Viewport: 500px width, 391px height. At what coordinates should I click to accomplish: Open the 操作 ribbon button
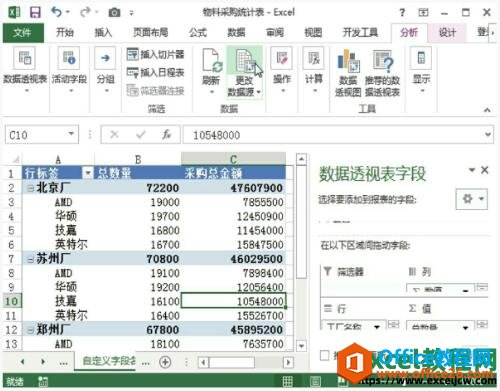pyautogui.click(x=282, y=70)
